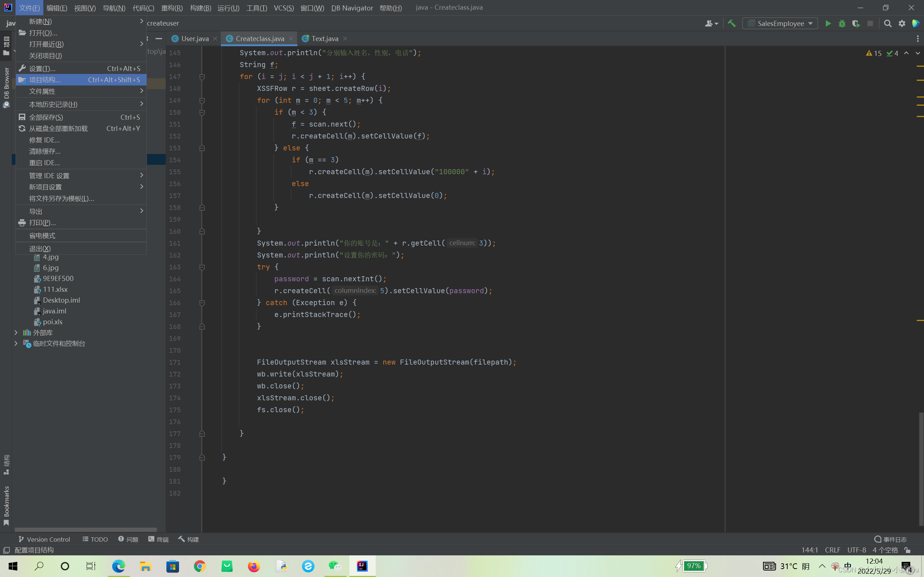Expand the 临时文件和控制台 node
The height and width of the screenshot is (577, 924).
tap(16, 343)
